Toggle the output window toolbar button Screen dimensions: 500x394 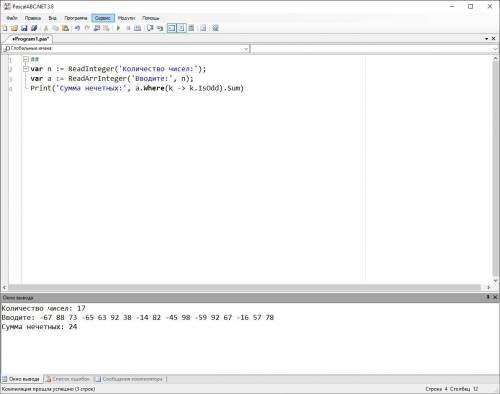click(x=172, y=28)
